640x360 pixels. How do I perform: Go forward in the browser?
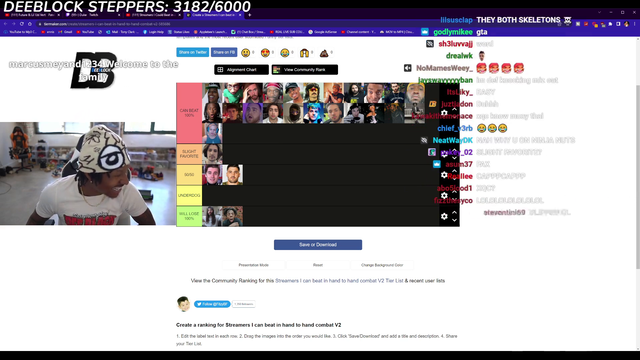[13, 24]
